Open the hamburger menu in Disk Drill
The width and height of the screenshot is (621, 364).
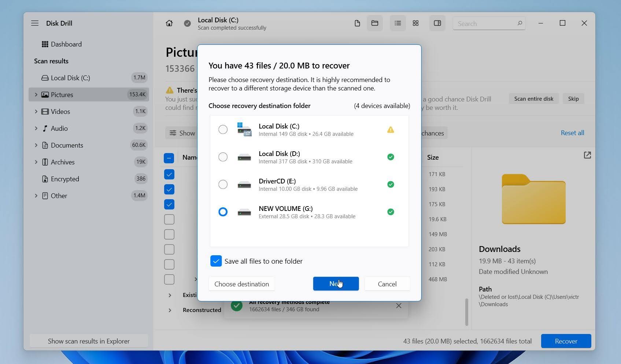click(35, 23)
